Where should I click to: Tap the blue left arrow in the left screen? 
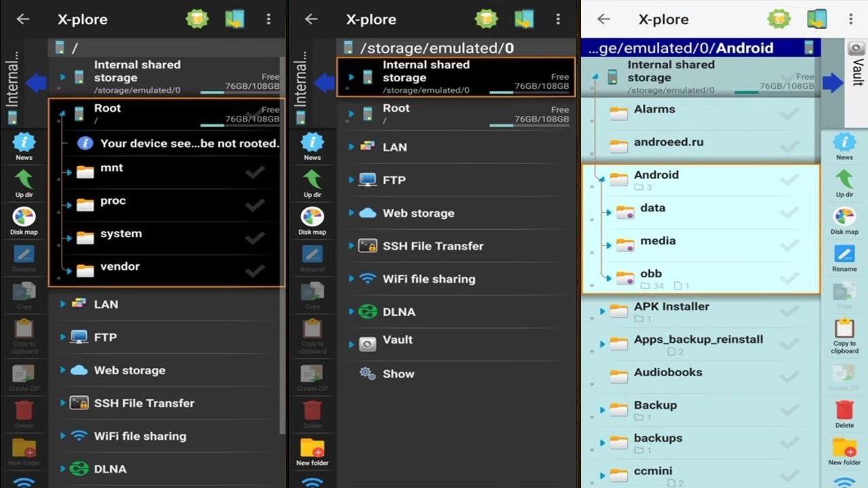pyautogui.click(x=36, y=83)
